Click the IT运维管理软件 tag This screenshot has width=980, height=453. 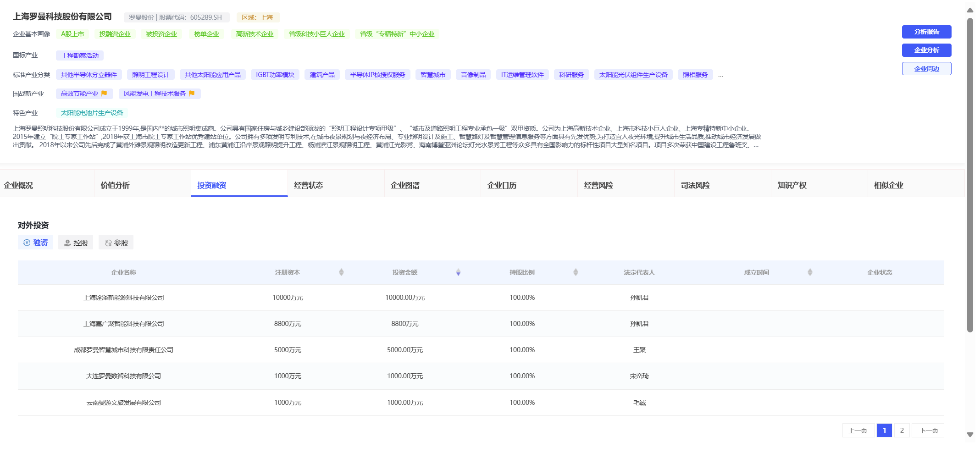click(522, 75)
